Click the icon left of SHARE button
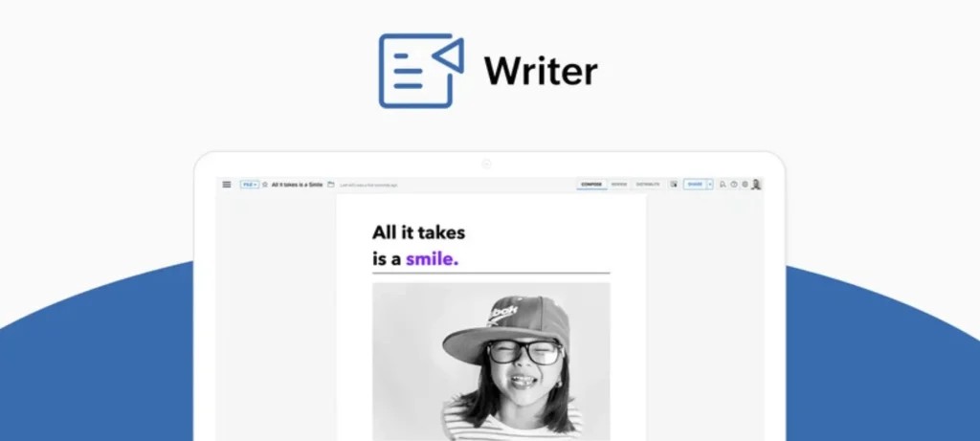Screen dimensions: 980x441 (x=674, y=185)
